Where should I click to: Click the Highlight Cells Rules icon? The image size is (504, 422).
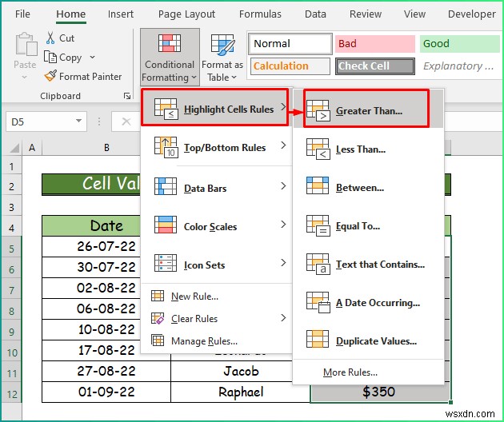166,109
